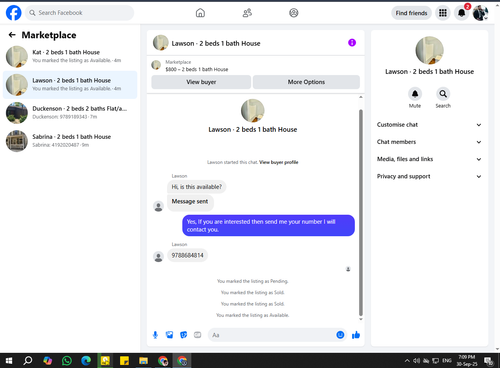The height and width of the screenshot is (368, 500).
Task: Record a voice clip microphone icon
Action: click(155, 335)
